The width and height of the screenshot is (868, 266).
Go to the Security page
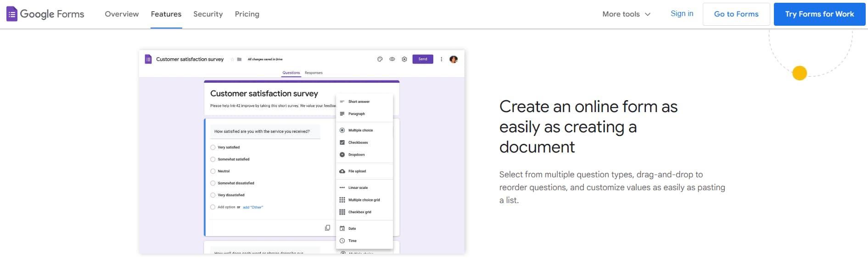pyautogui.click(x=208, y=14)
